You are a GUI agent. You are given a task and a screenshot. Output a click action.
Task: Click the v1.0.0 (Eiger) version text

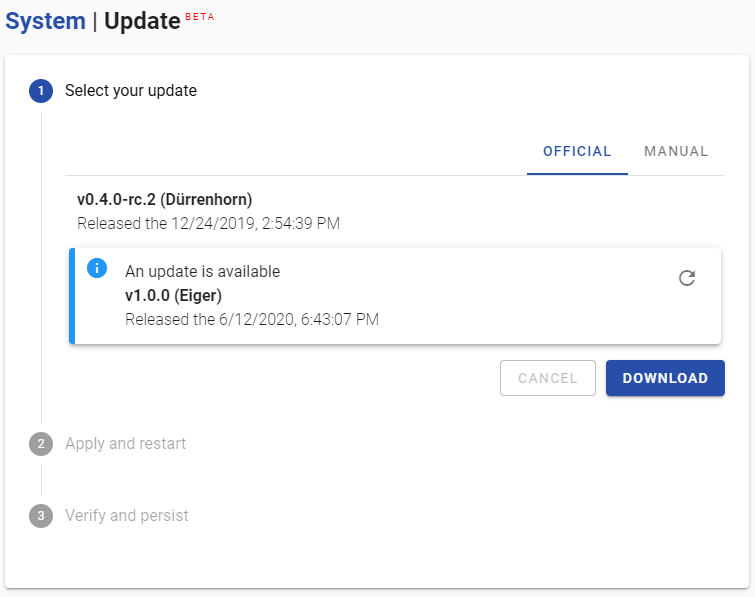click(x=173, y=295)
